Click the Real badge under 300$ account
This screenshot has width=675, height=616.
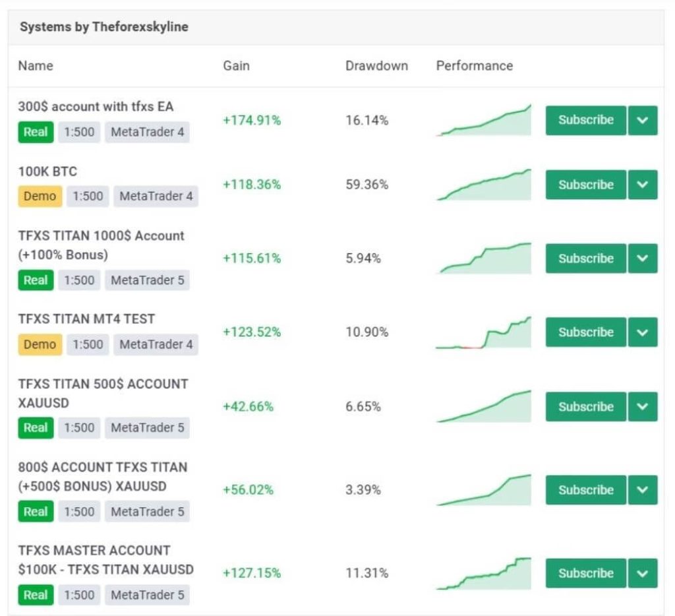[x=35, y=132]
